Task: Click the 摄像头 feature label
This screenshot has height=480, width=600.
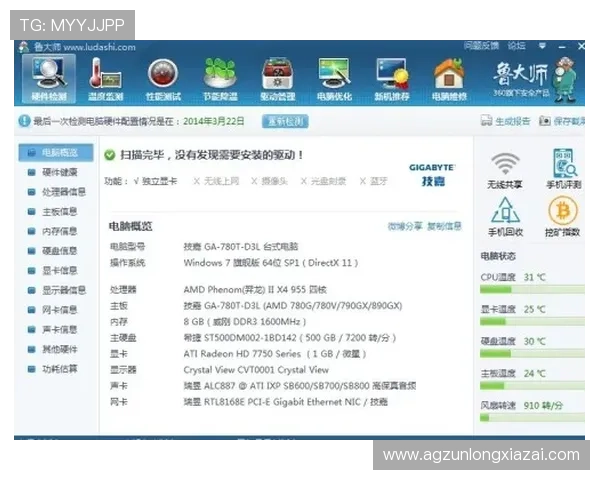Action: click(x=274, y=181)
